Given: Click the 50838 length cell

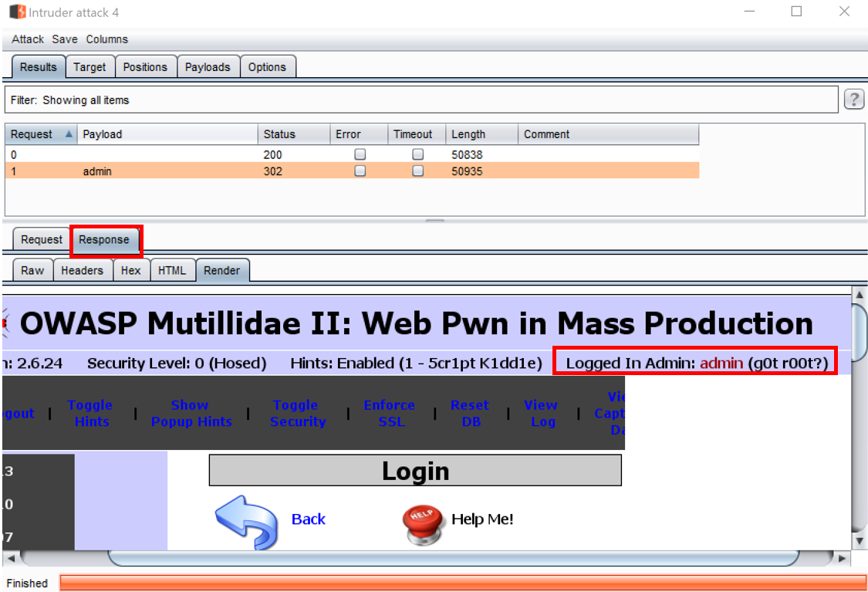Looking at the screenshot, I should point(468,154).
